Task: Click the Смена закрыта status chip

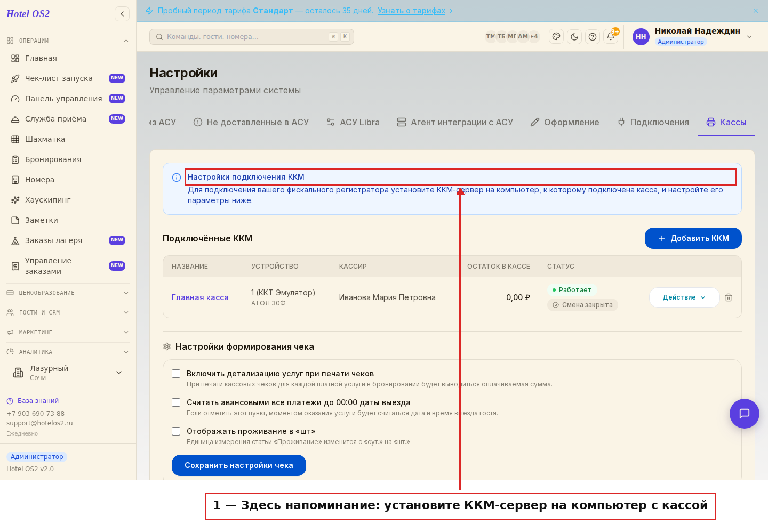Action: 582,305
